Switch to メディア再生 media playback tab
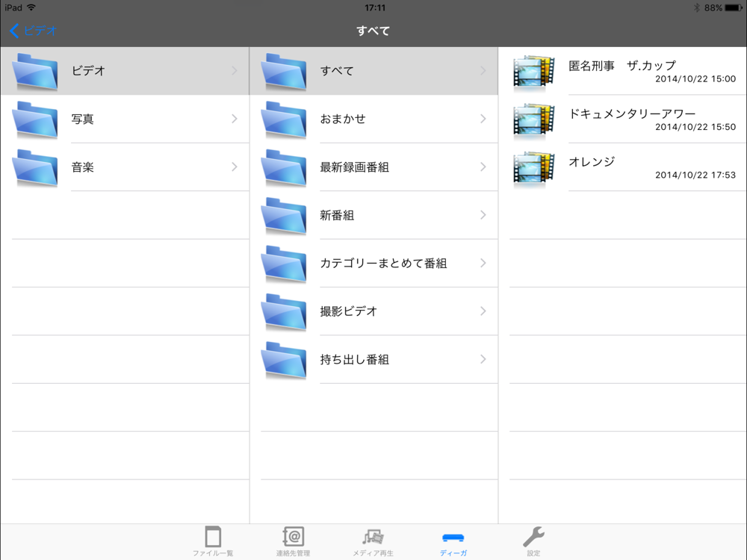 pos(373,541)
